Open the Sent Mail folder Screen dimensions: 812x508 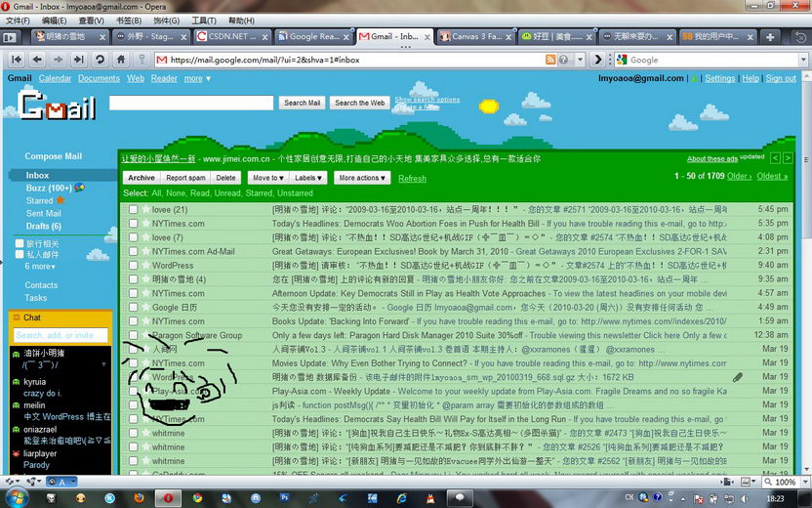click(x=44, y=213)
